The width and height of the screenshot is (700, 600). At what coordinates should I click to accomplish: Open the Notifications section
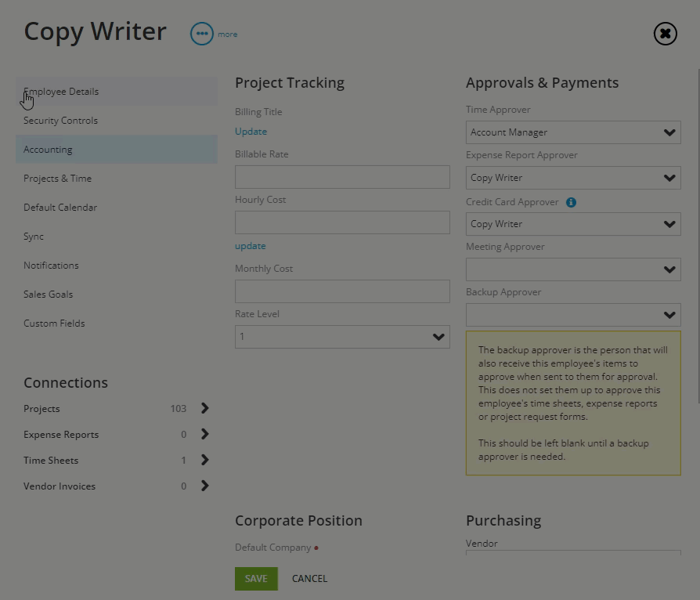117,266
